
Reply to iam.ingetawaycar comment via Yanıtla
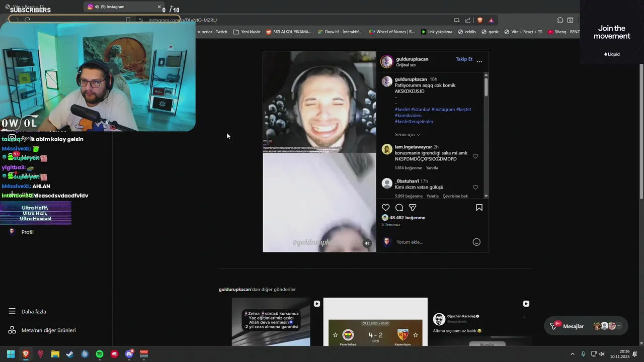point(432,168)
